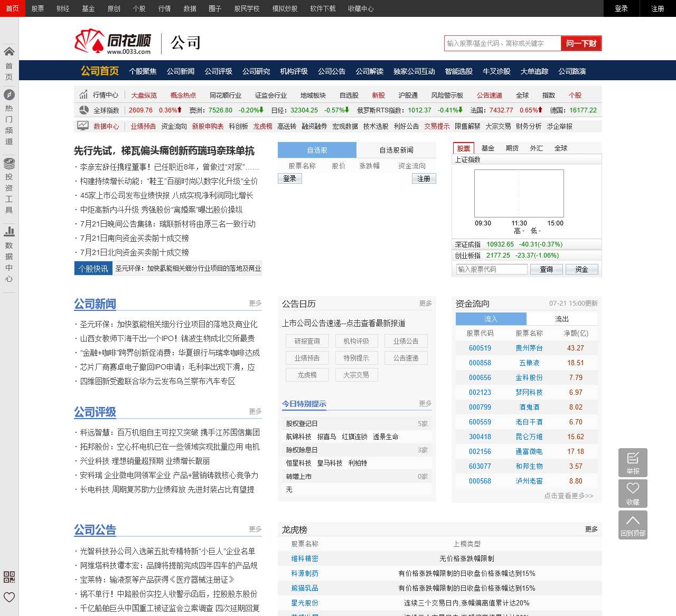
Task: Click the bar chart data center icon
Action: 9,231
